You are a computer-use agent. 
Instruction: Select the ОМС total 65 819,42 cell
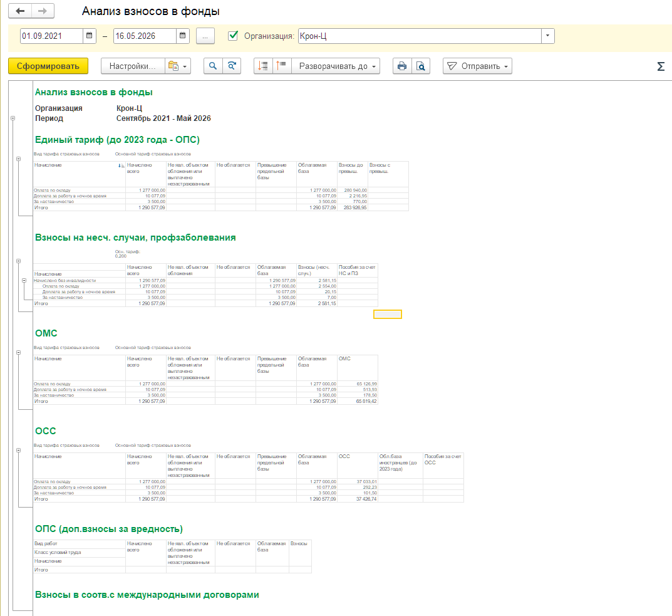tap(358, 402)
